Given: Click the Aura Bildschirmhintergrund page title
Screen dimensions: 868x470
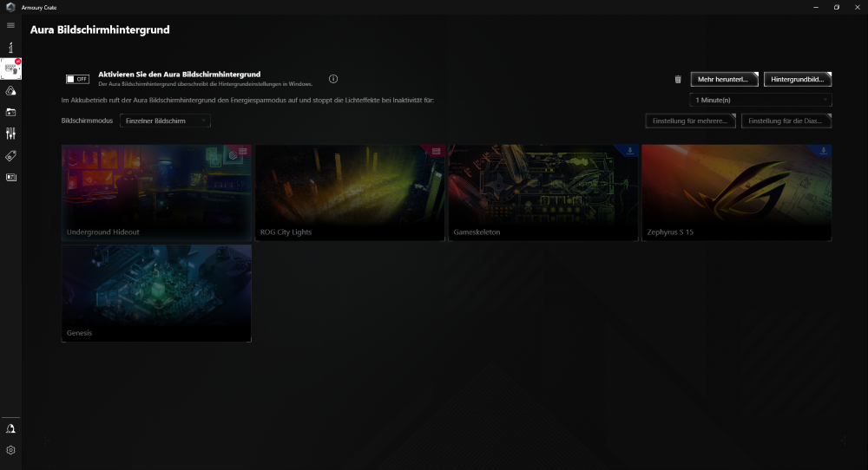Looking at the screenshot, I should click(x=100, y=29).
